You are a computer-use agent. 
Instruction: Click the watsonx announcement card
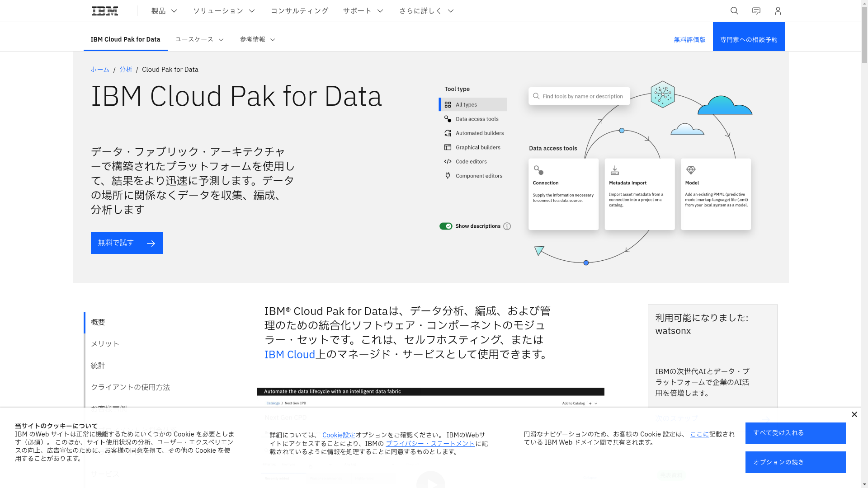click(x=712, y=357)
